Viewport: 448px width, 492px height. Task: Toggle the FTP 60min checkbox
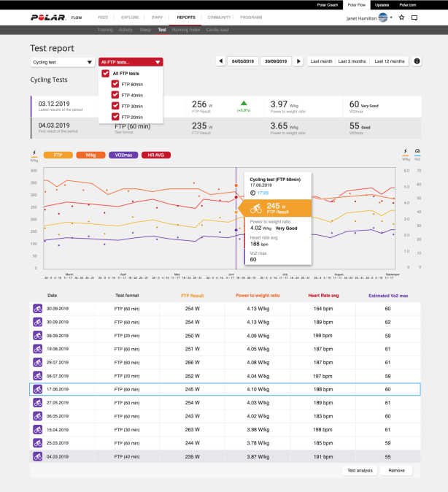pyautogui.click(x=115, y=84)
